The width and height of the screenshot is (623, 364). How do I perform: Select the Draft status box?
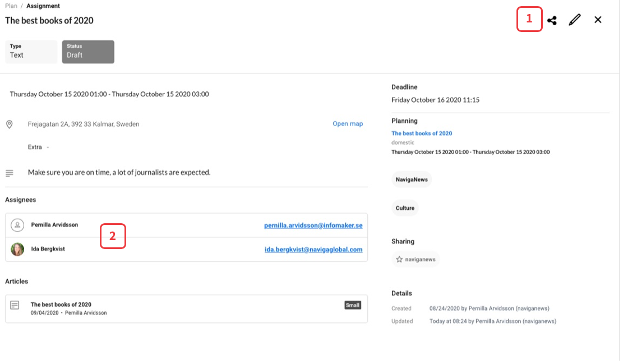[88, 52]
